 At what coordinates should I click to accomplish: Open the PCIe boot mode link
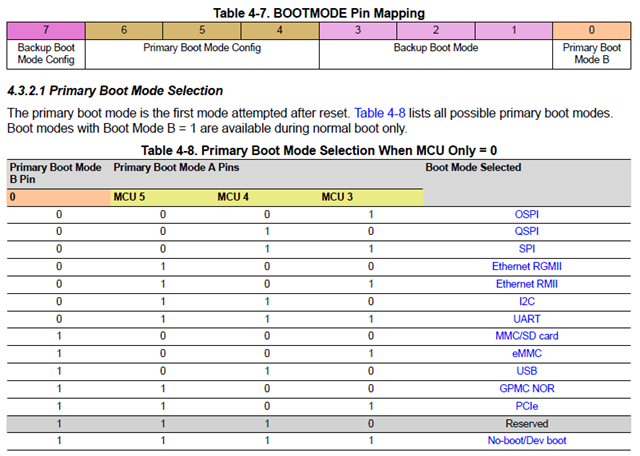point(524,406)
